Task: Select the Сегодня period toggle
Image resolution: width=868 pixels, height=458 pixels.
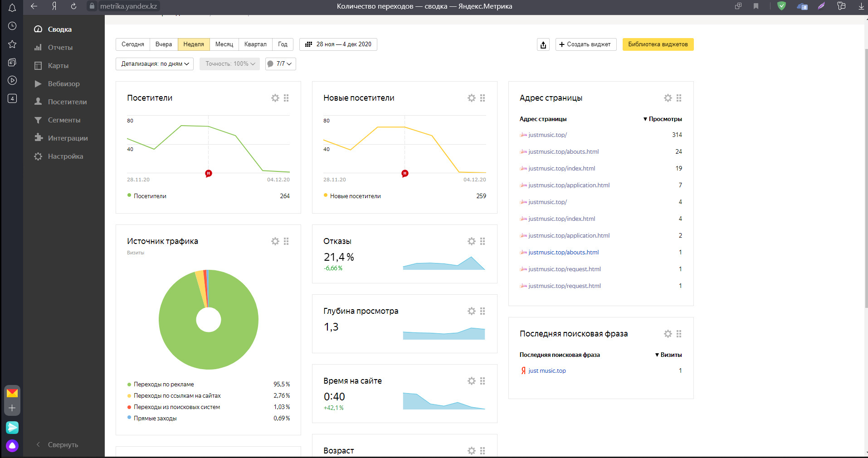Action: coord(133,44)
